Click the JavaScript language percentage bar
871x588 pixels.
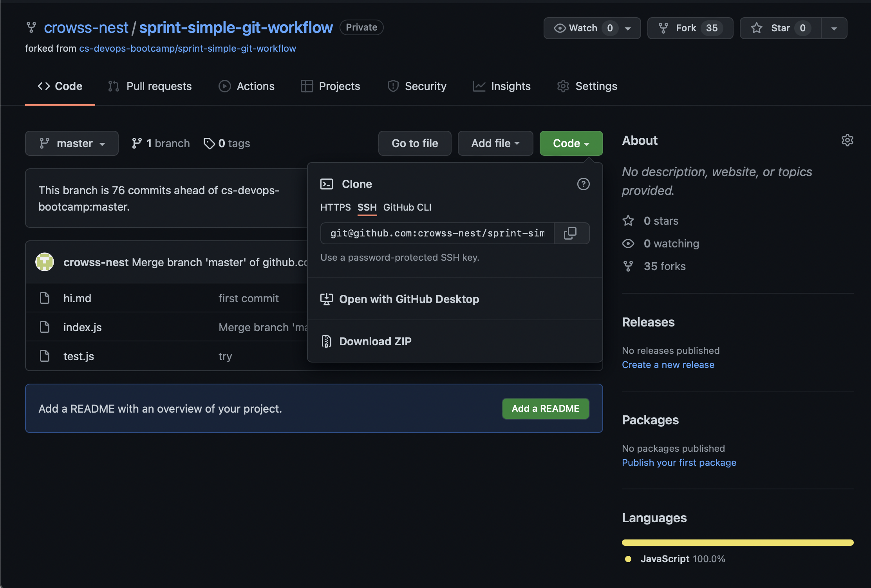737,543
